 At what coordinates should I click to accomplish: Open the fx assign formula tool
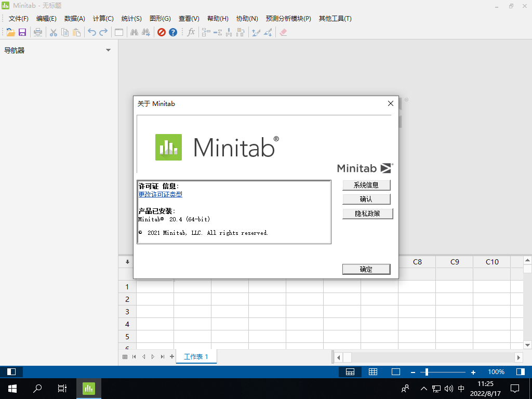(191, 32)
